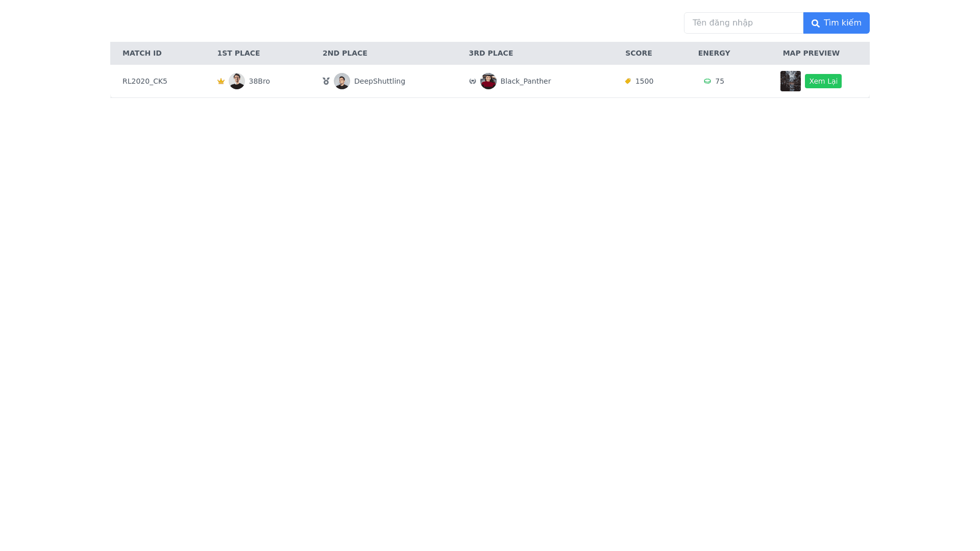The height and width of the screenshot is (551, 980).
Task: Open DeepShuttling's avatar picture
Action: [x=342, y=81]
